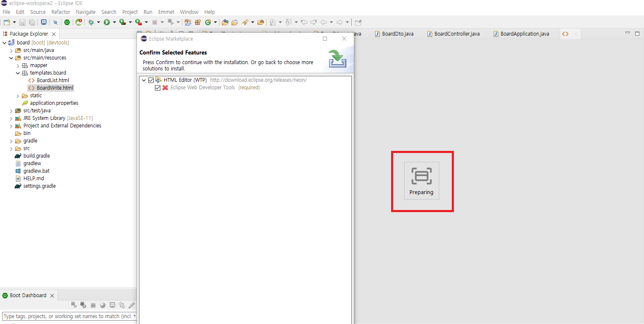Open the Refactor menu

click(x=61, y=12)
